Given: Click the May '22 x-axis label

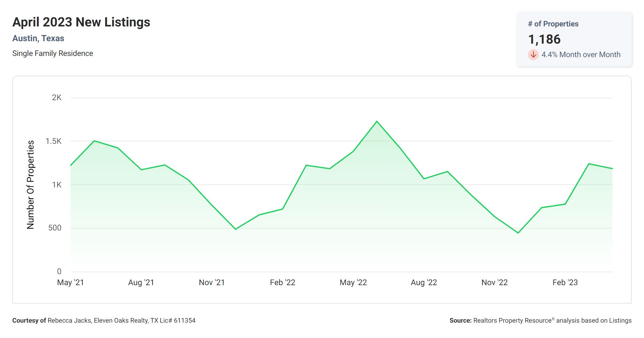Looking at the screenshot, I should [x=353, y=282].
